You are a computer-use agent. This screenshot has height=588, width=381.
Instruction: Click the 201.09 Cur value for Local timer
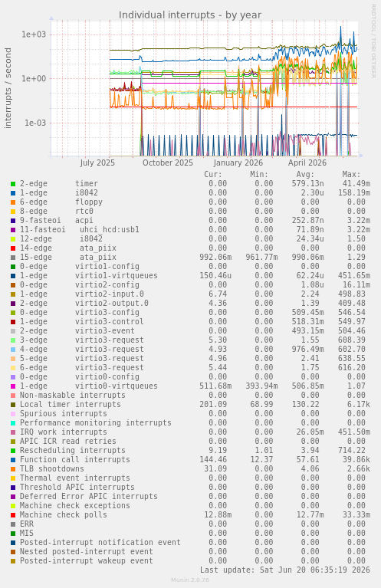click(213, 405)
